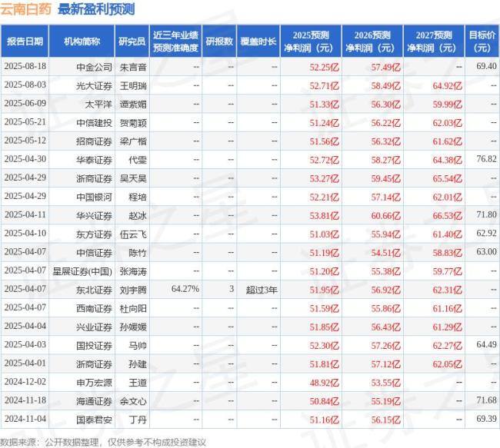Click the 覆盖时长 column header
Viewport: 500px width, 448px height.
coord(258,41)
